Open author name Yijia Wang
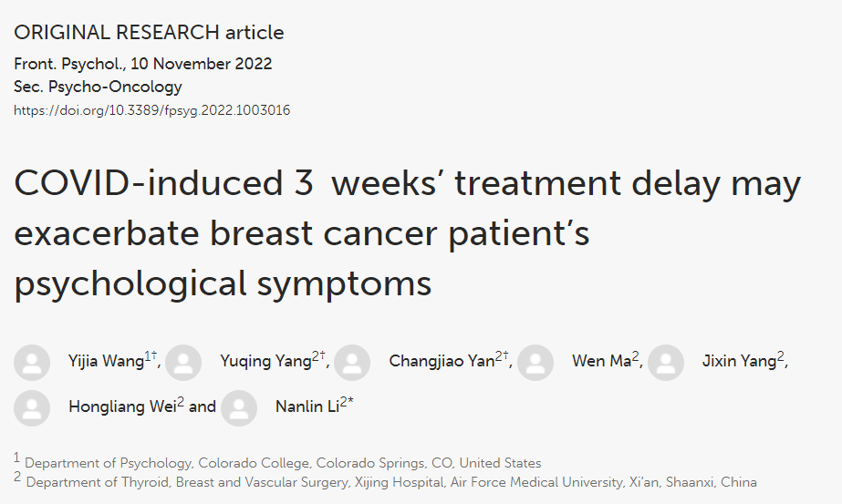 (x=106, y=362)
